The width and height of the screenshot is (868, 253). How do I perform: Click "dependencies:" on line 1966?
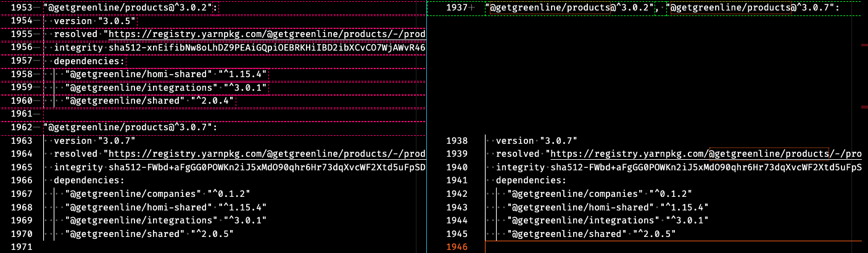(89, 180)
